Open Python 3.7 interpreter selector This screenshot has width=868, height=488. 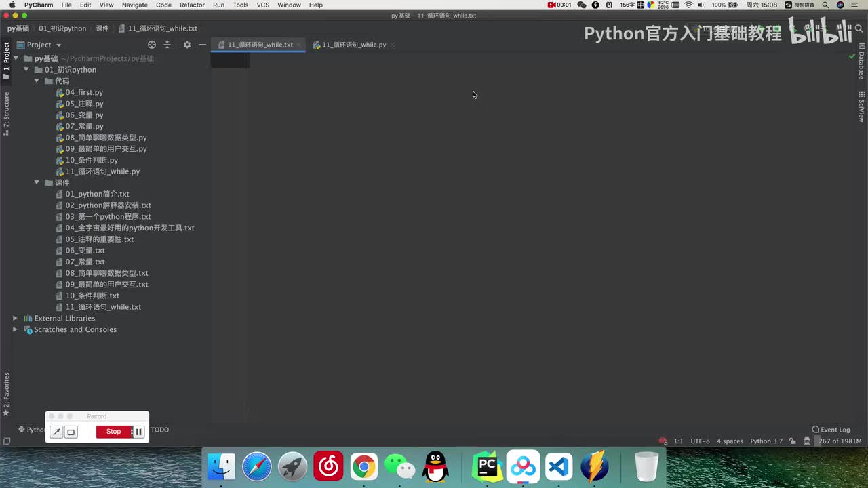[x=766, y=441]
